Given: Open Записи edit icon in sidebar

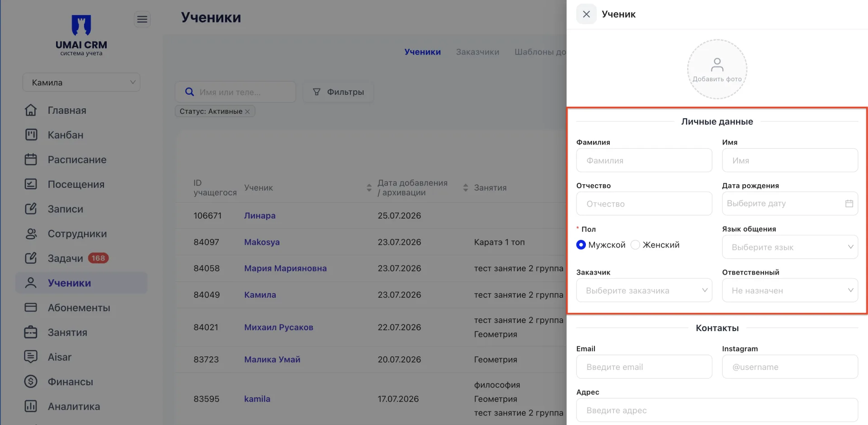Looking at the screenshot, I should (x=31, y=209).
